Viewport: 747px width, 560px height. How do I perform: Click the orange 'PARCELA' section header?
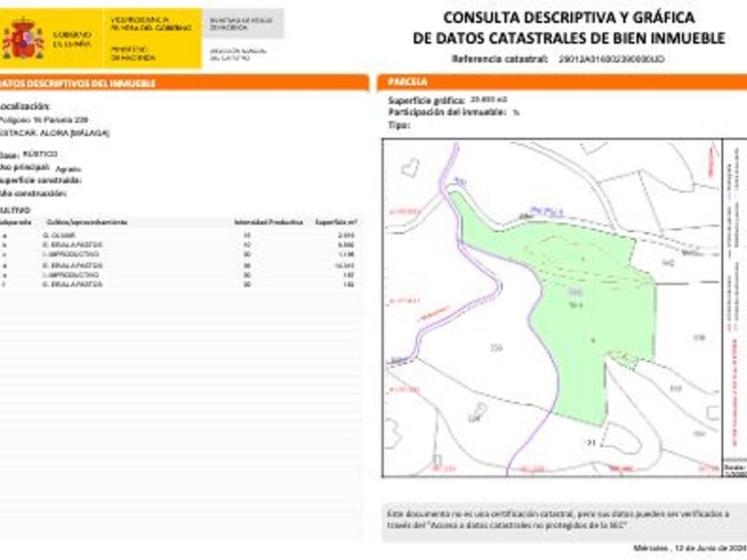tap(562, 82)
